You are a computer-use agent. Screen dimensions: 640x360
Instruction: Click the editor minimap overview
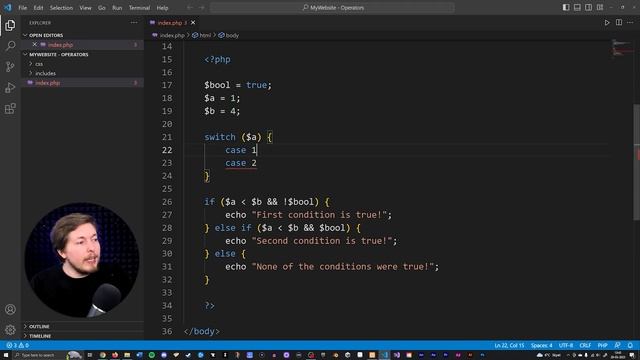pos(622,48)
